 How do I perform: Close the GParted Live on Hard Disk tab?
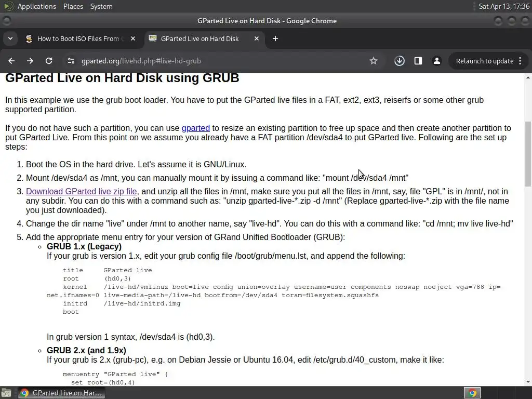[257, 38]
